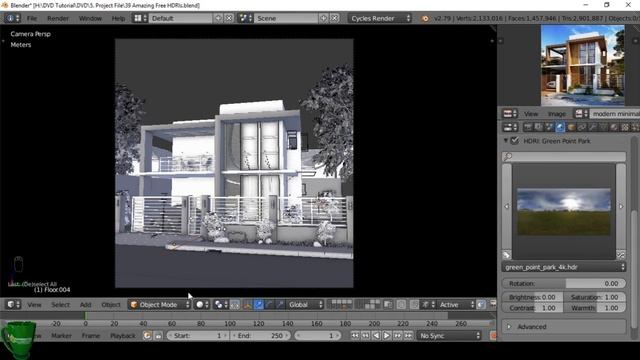This screenshot has width=640, height=360.
Task: Delete the Default screen layout
Action: 229,18
